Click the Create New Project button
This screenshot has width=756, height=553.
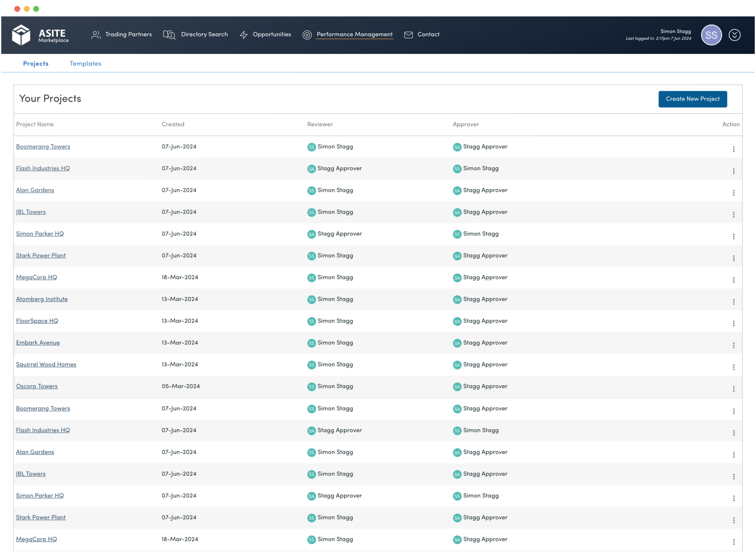pos(692,99)
